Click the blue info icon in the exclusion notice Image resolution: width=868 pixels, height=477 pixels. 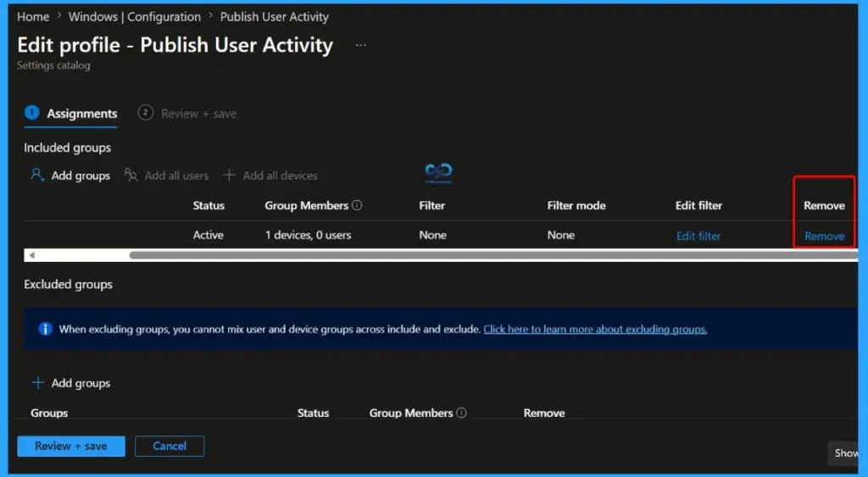45,329
